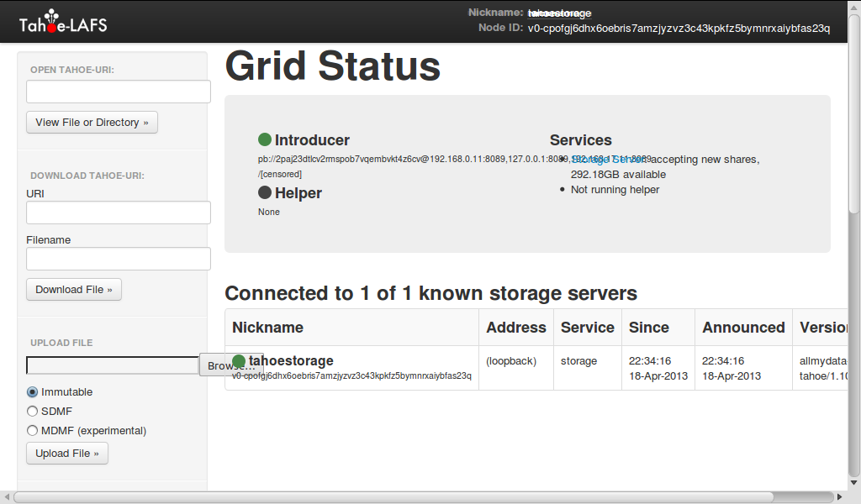Click the tahoestorage nickname in the table
The image size is (861, 504).
[291, 361]
